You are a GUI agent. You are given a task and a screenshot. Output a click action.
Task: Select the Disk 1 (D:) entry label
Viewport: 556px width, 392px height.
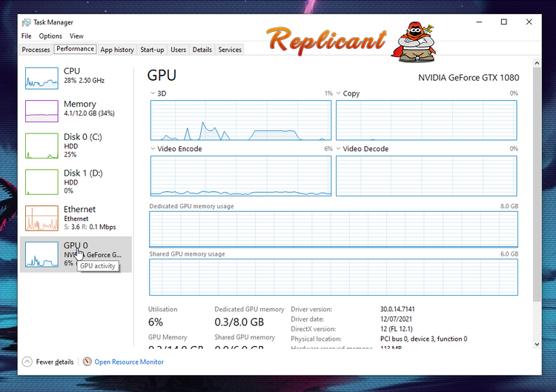tap(83, 173)
